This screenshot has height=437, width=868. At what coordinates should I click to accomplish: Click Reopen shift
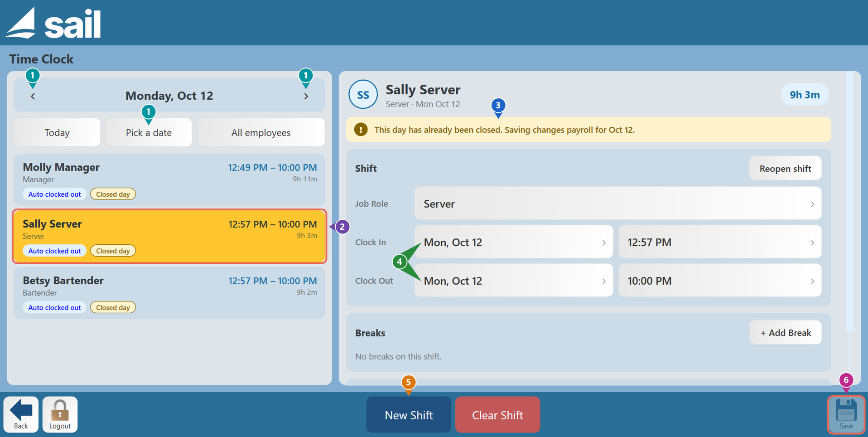coord(785,168)
